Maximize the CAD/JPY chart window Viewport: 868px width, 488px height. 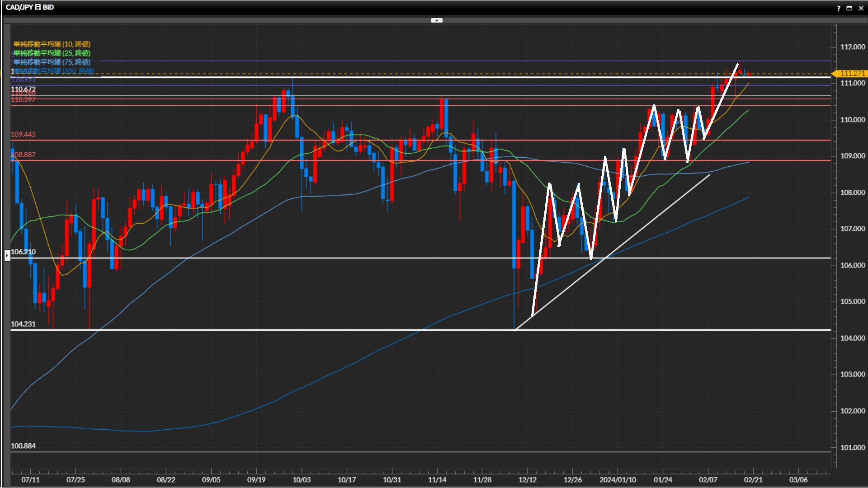pyautogui.click(x=849, y=8)
